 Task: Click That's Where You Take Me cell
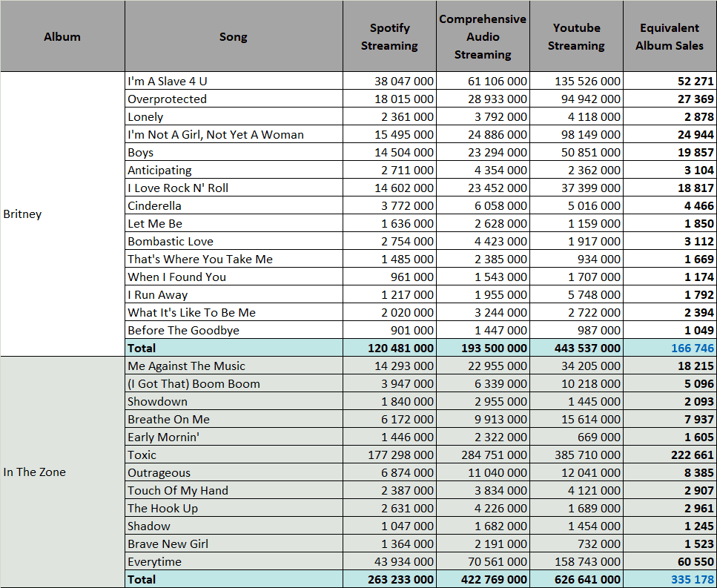pyautogui.click(x=234, y=260)
